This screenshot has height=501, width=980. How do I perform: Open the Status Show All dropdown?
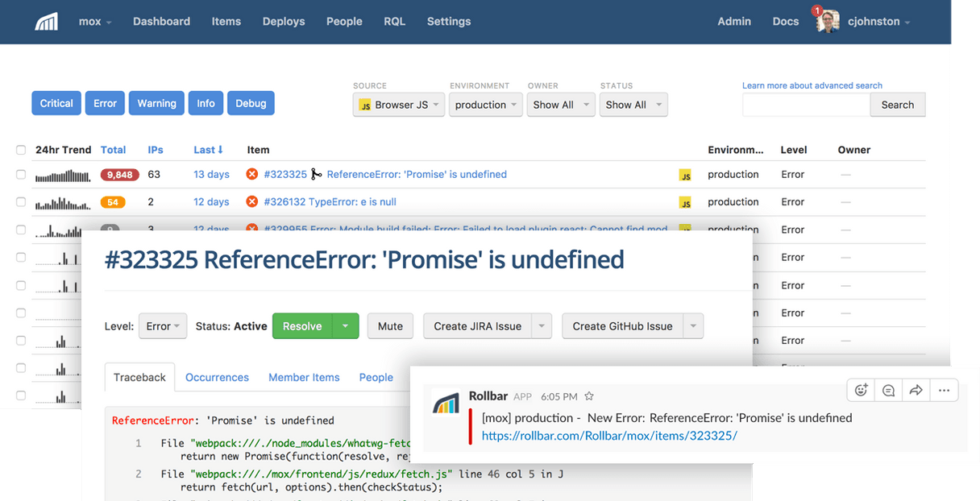coord(633,105)
